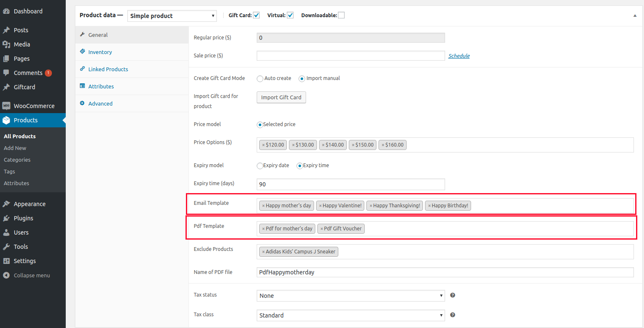
Task: Uncheck the Virtual checkbox
Action: tap(290, 15)
